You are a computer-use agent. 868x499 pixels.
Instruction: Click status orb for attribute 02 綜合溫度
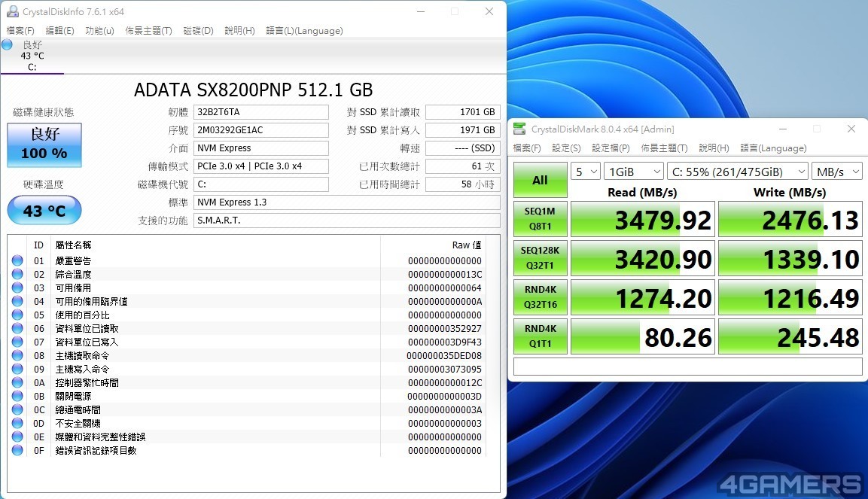click(x=17, y=274)
